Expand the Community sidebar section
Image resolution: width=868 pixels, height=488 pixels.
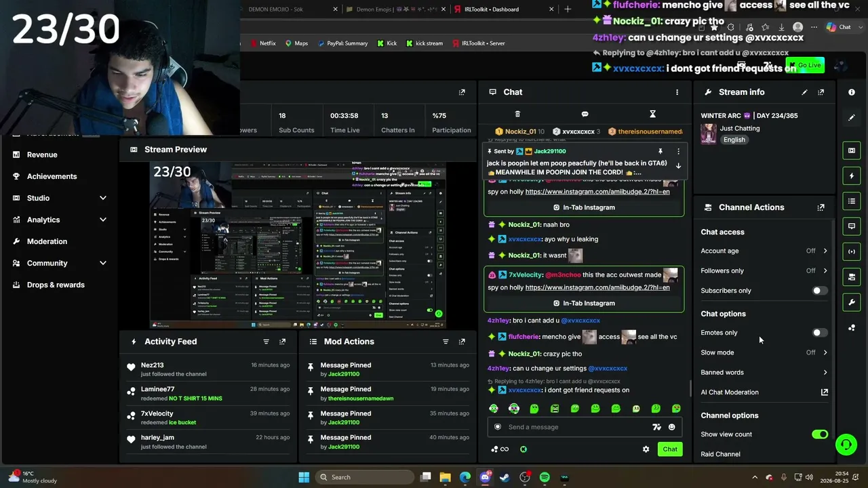click(x=103, y=263)
